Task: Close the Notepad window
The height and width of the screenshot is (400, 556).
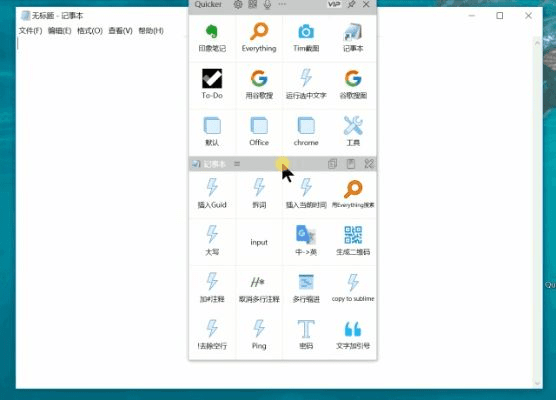Action: click(x=528, y=16)
